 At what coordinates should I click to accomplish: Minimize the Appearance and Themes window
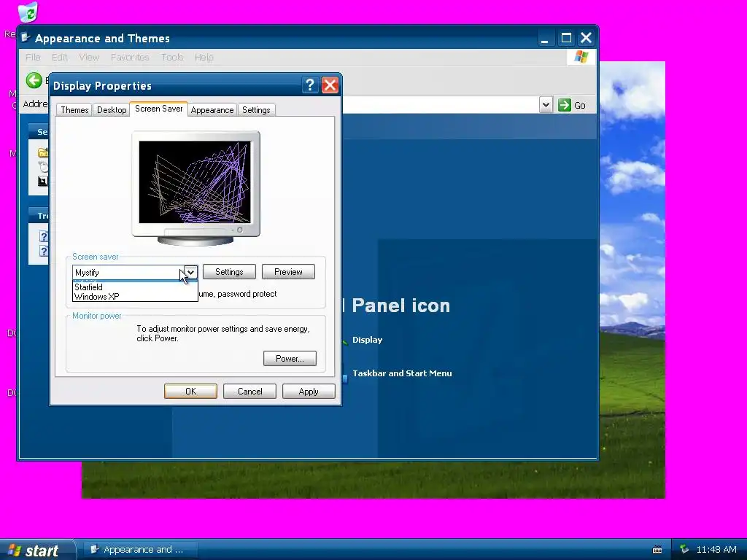click(544, 38)
